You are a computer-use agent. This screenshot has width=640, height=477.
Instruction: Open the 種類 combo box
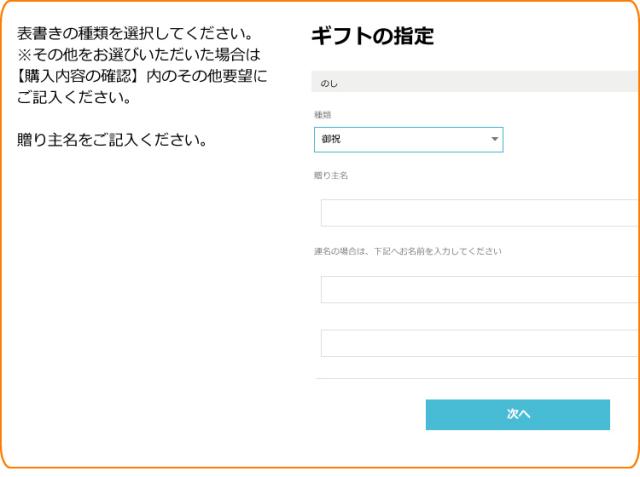pos(408,140)
